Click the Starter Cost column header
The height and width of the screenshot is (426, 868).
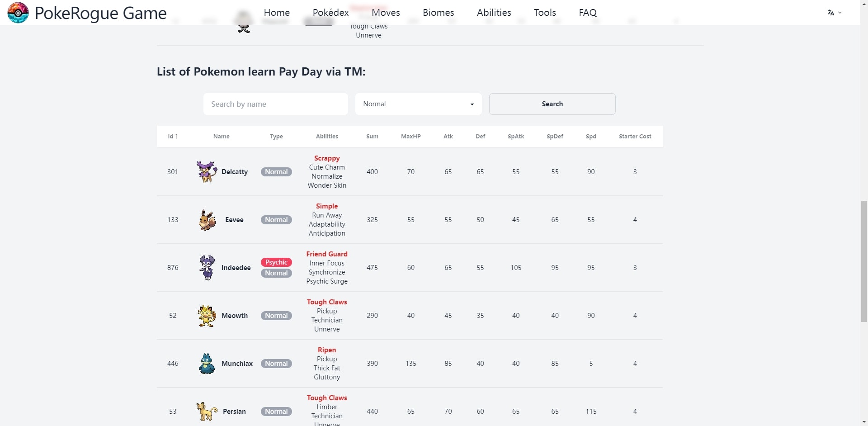tap(635, 137)
